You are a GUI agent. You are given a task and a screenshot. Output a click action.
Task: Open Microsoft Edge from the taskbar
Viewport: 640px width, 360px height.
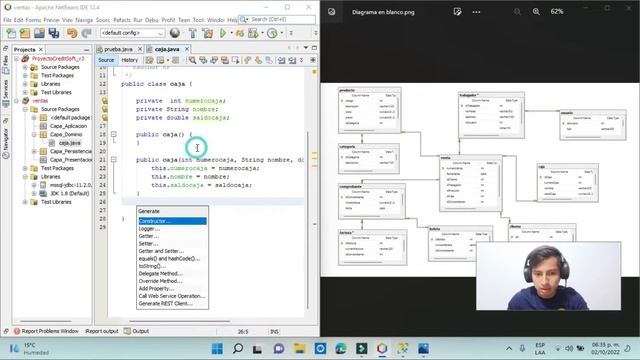point(340,348)
